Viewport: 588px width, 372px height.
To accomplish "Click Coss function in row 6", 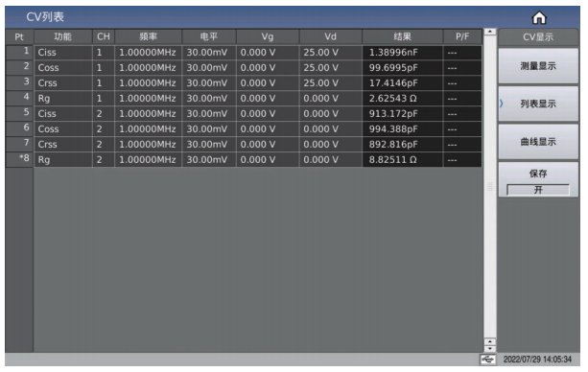I will click(x=63, y=129).
